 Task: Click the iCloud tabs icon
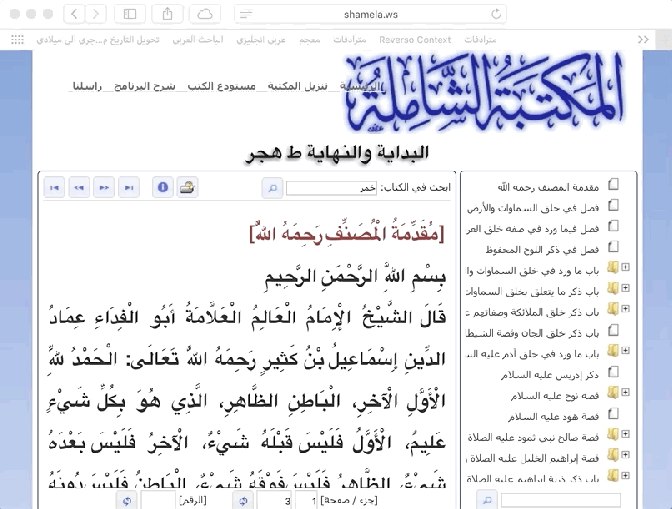(x=204, y=14)
